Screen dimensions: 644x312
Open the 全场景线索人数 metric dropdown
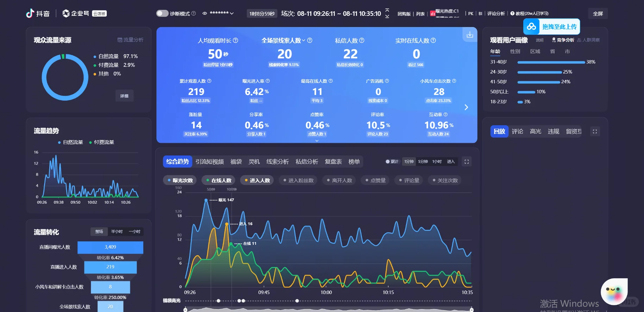304,40
